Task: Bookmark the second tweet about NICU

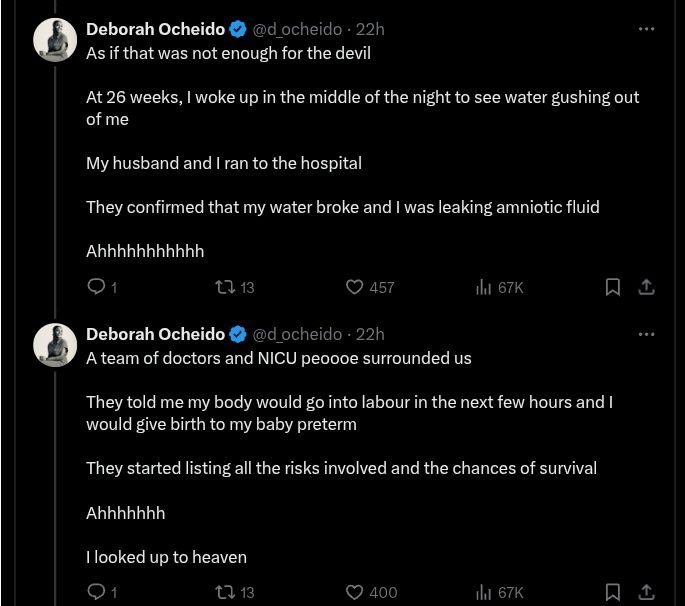Action: (x=613, y=592)
